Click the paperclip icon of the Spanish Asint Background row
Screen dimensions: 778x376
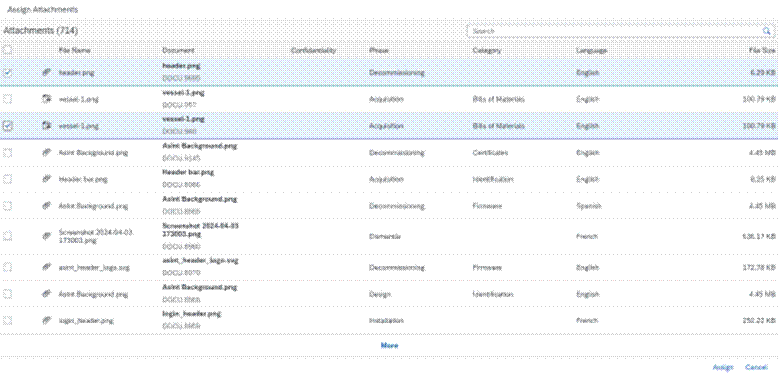click(47, 205)
